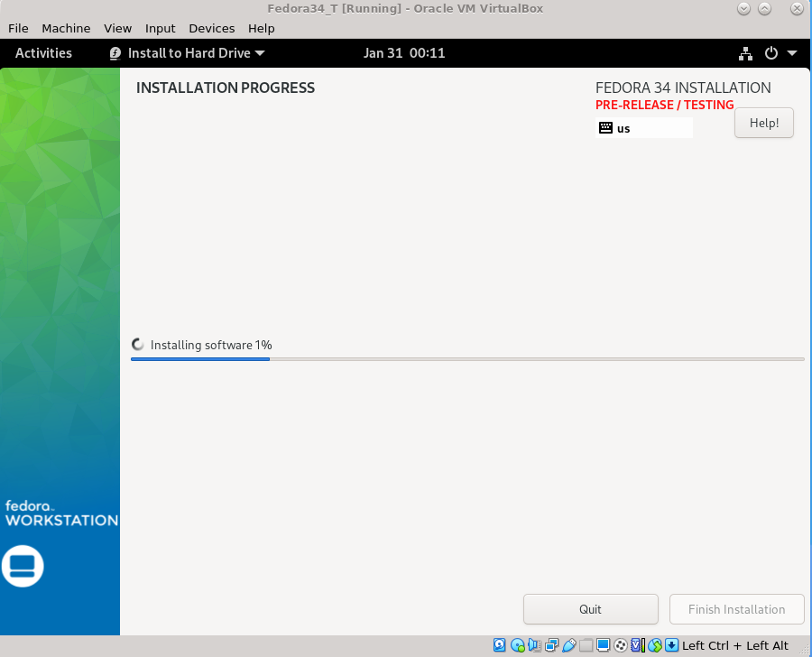Click the CPU virtualization status icon
Screen dimensions: 812x657
click(638, 645)
